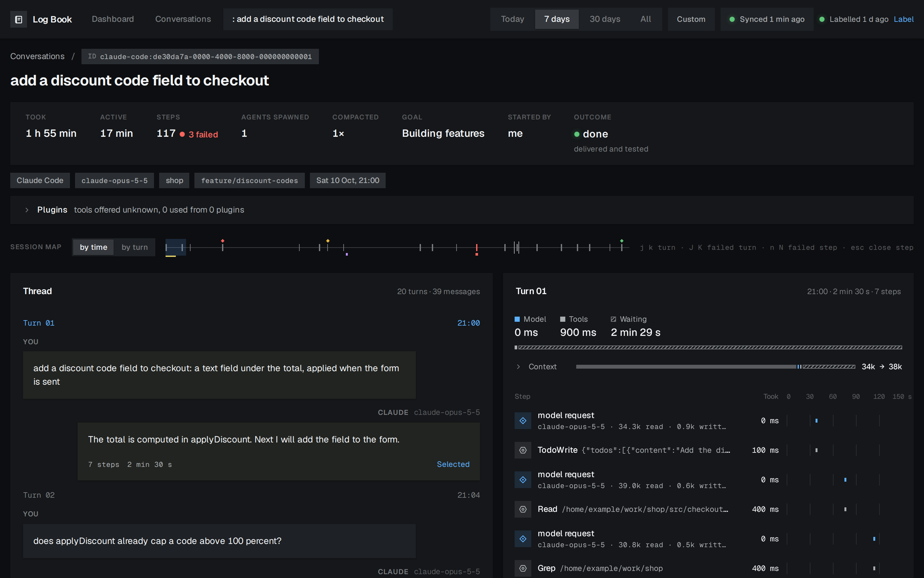The width and height of the screenshot is (924, 578).
Task: Click the yellow diamond marker on session map
Action: 328,241
